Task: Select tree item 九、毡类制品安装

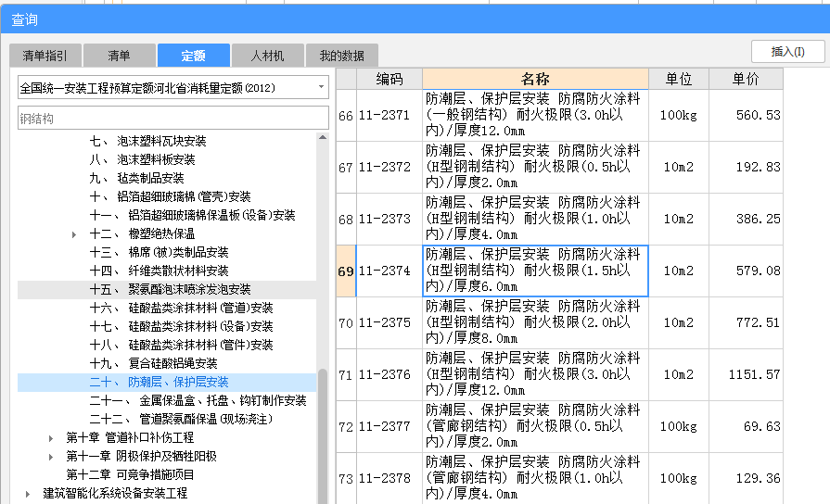Action: (136, 178)
